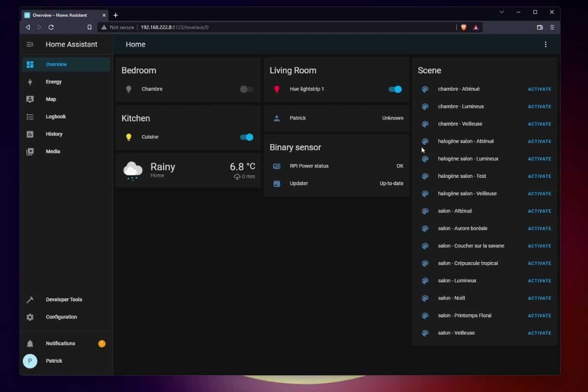The image size is (588, 392).
Task: Click the Map person icon in sidebar
Action: point(30,99)
